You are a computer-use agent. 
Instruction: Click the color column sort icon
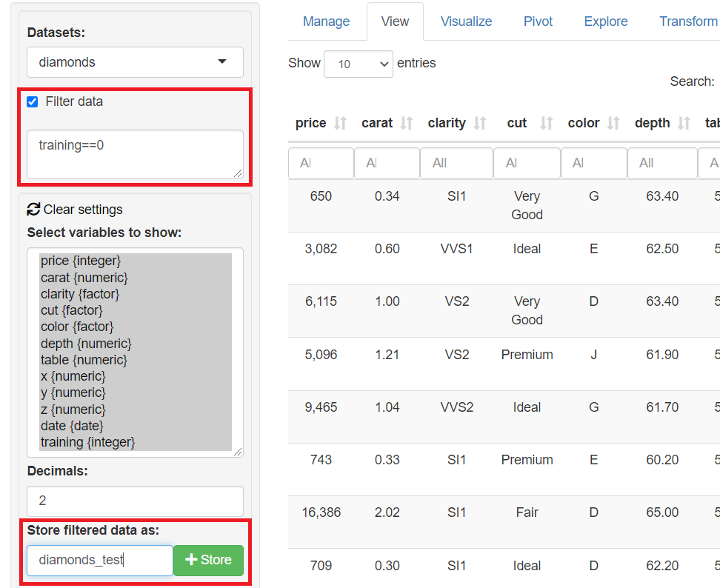pyautogui.click(x=613, y=123)
